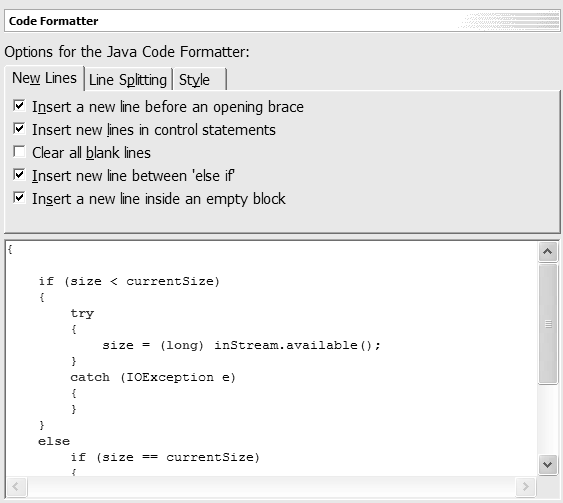Screen dimensions: 563x503
Task: Open the Line Splitting tab
Action: (128, 80)
